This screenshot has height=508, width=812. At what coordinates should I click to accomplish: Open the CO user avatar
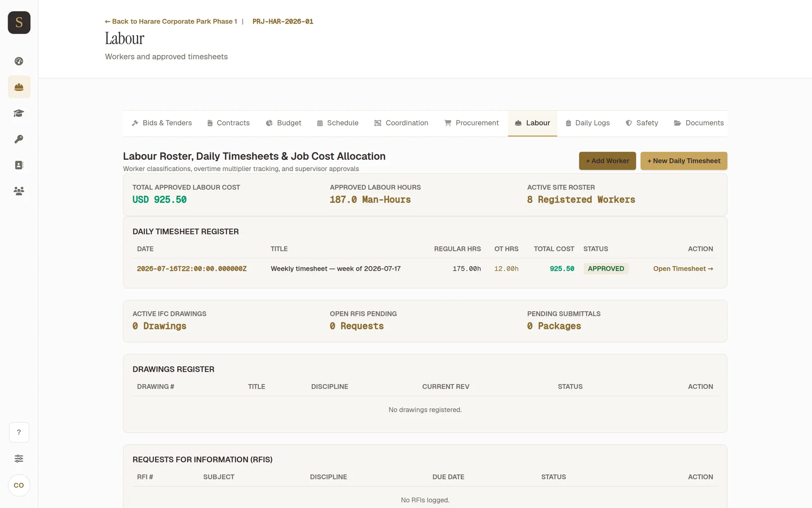pos(19,485)
